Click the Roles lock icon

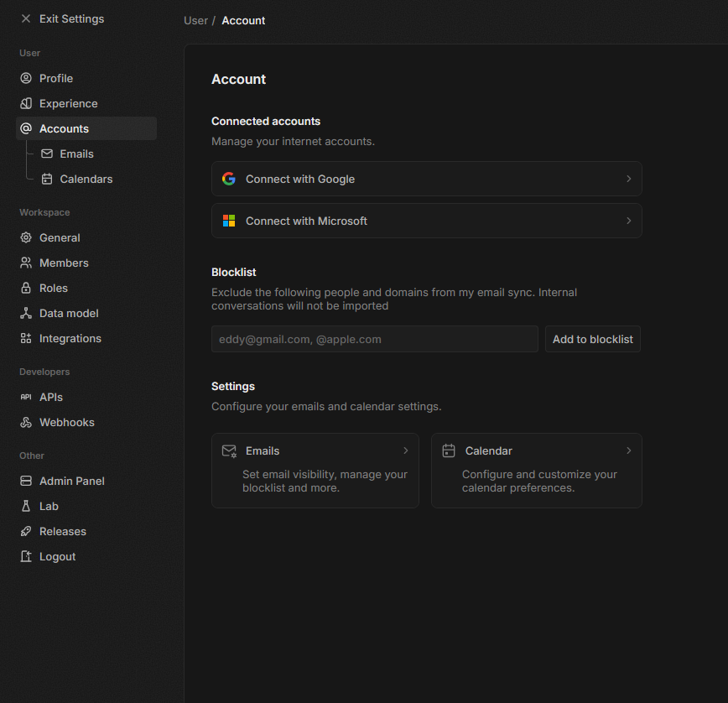(x=26, y=288)
